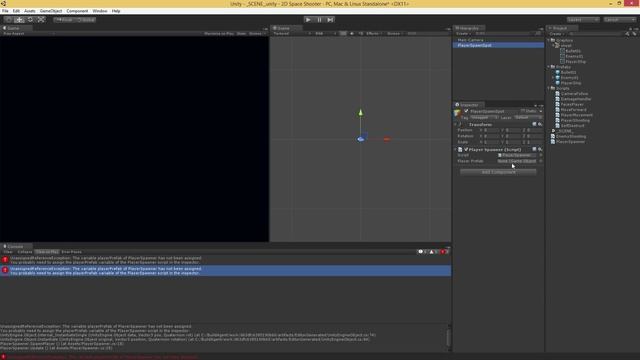
Task: Click the red X-axis arrow gizmo handle
Action: pos(387,139)
